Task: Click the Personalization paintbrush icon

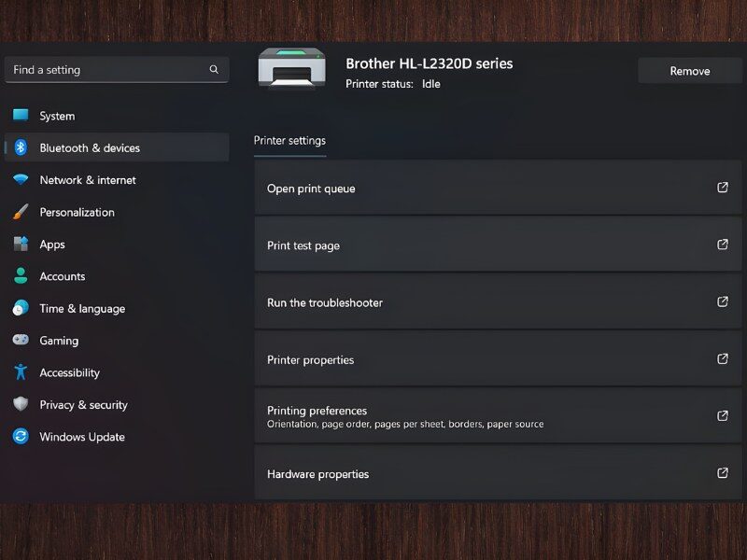Action: 21,212
